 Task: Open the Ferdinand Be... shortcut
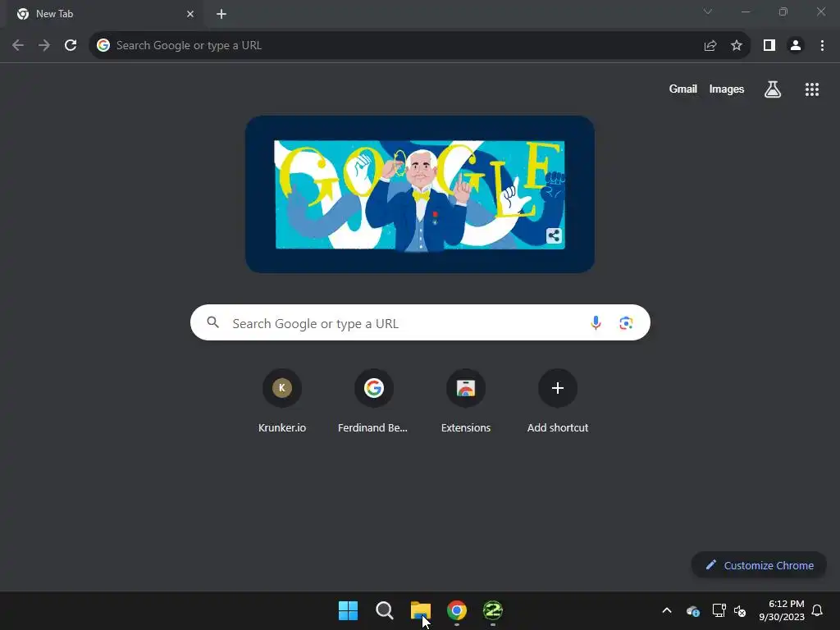(373, 400)
